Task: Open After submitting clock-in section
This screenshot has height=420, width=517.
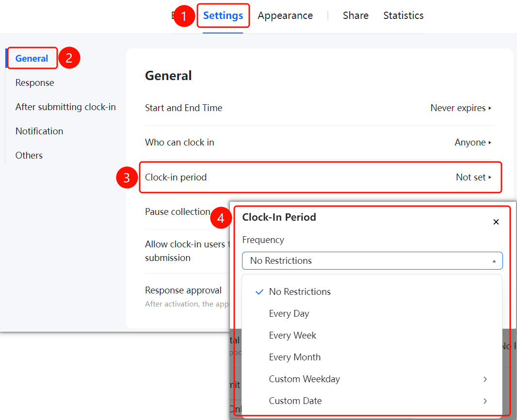Action: (x=65, y=107)
